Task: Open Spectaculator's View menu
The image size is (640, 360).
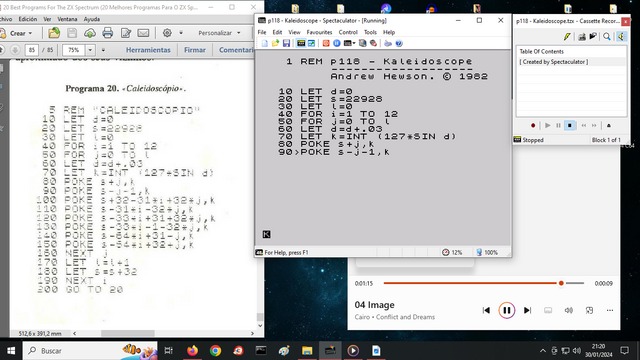Action: 294,32
